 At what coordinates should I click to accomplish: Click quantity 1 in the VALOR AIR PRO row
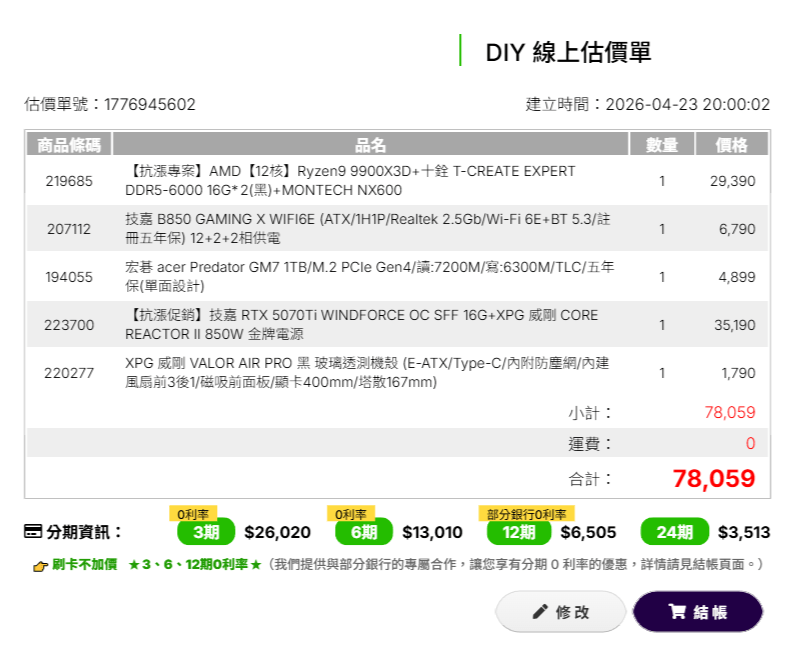(x=662, y=373)
